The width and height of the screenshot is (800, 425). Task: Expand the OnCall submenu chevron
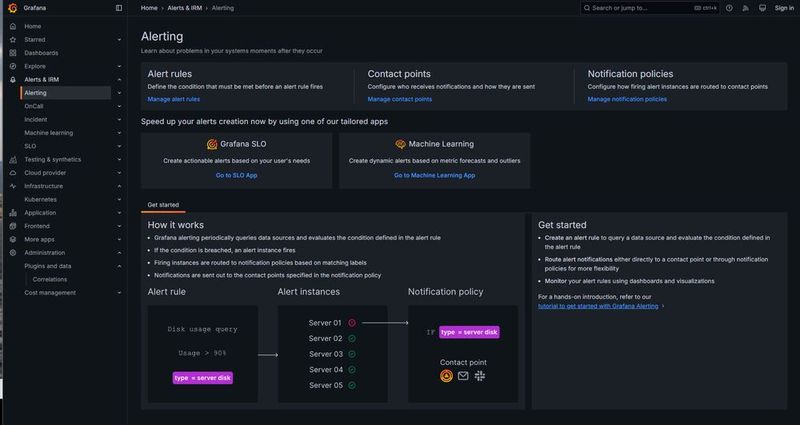point(119,106)
